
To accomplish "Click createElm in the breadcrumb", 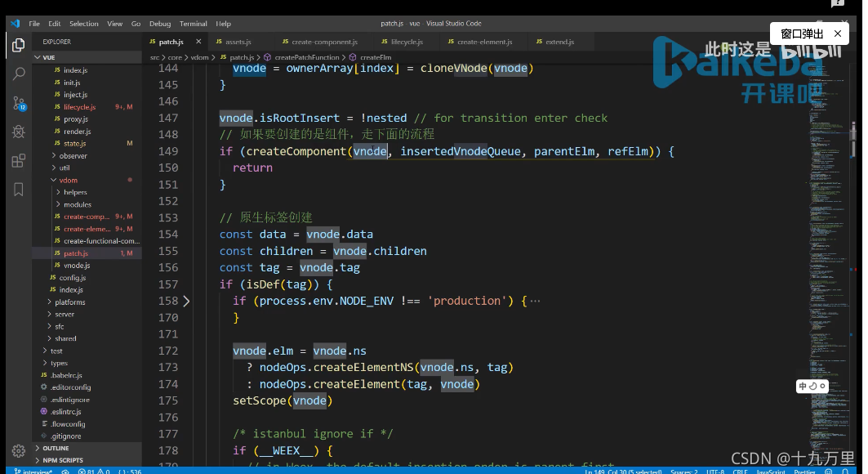I will [376, 57].
